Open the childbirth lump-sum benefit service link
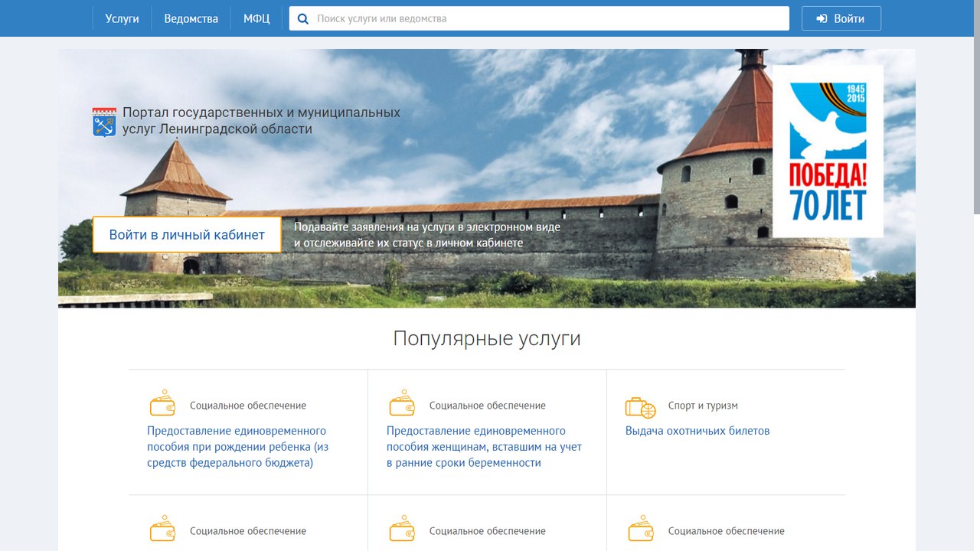Viewport: 980px width, 551px height. (x=237, y=447)
